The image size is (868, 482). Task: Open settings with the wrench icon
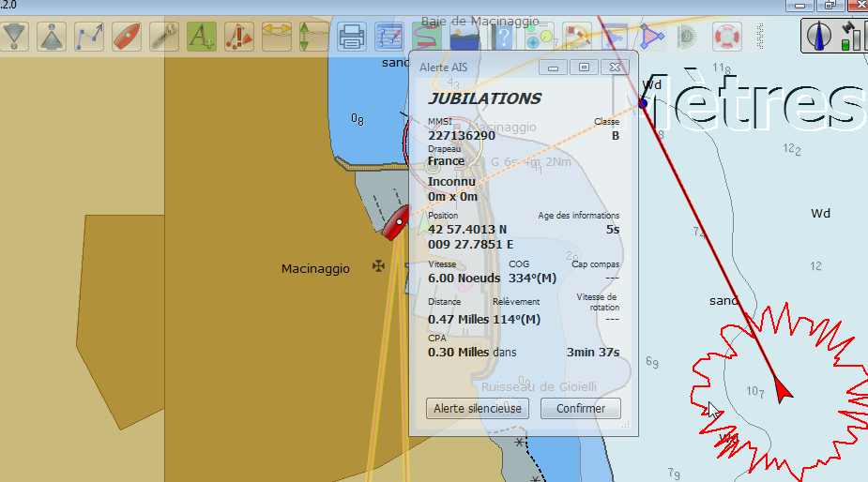(164, 37)
